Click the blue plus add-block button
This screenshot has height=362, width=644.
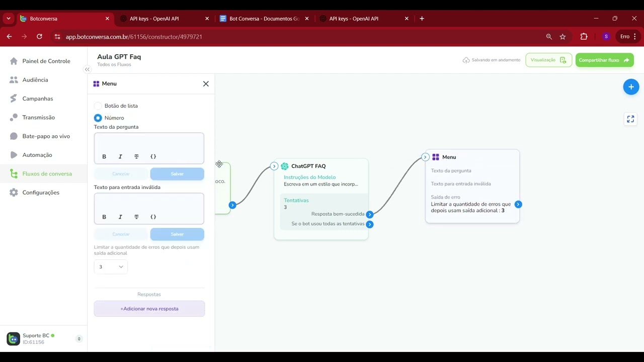(631, 86)
